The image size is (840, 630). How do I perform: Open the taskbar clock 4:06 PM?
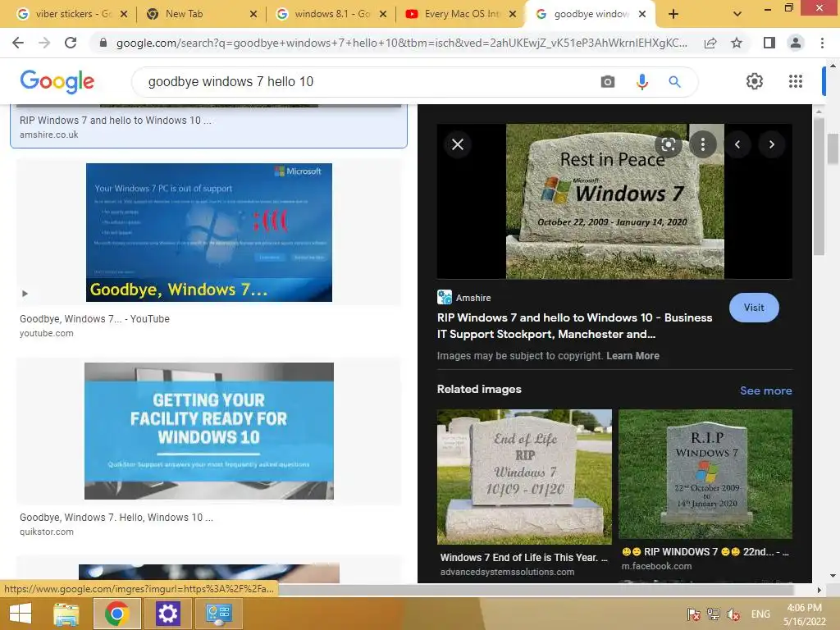(x=804, y=614)
